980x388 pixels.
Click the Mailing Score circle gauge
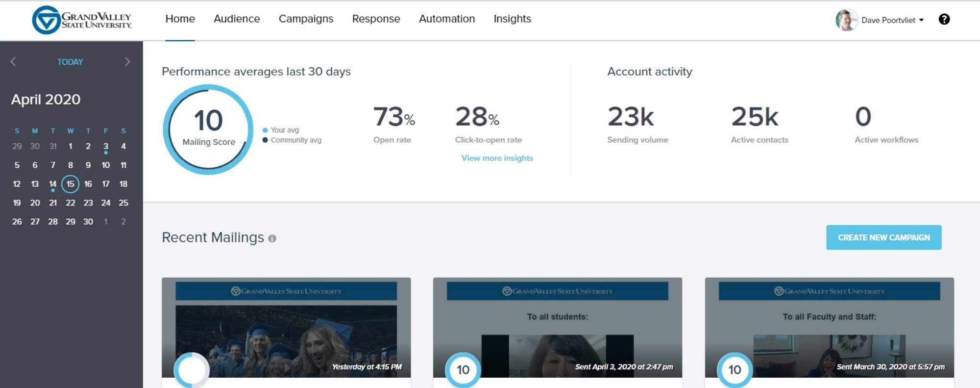click(x=208, y=129)
